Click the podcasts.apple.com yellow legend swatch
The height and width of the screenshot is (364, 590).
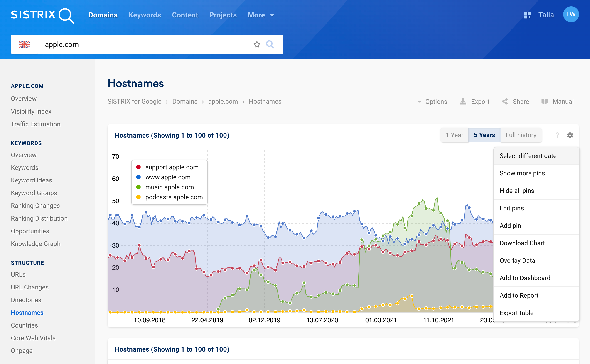click(138, 197)
